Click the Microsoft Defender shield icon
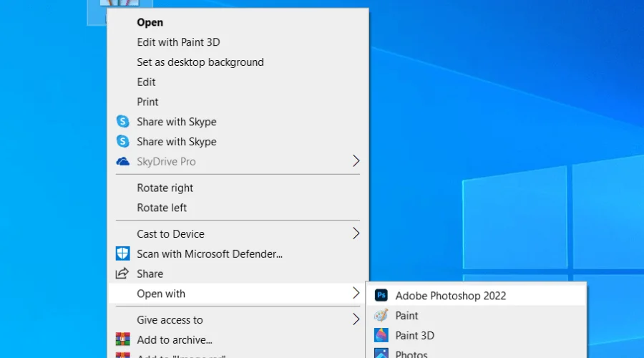This screenshot has width=644, height=358. coord(122,253)
